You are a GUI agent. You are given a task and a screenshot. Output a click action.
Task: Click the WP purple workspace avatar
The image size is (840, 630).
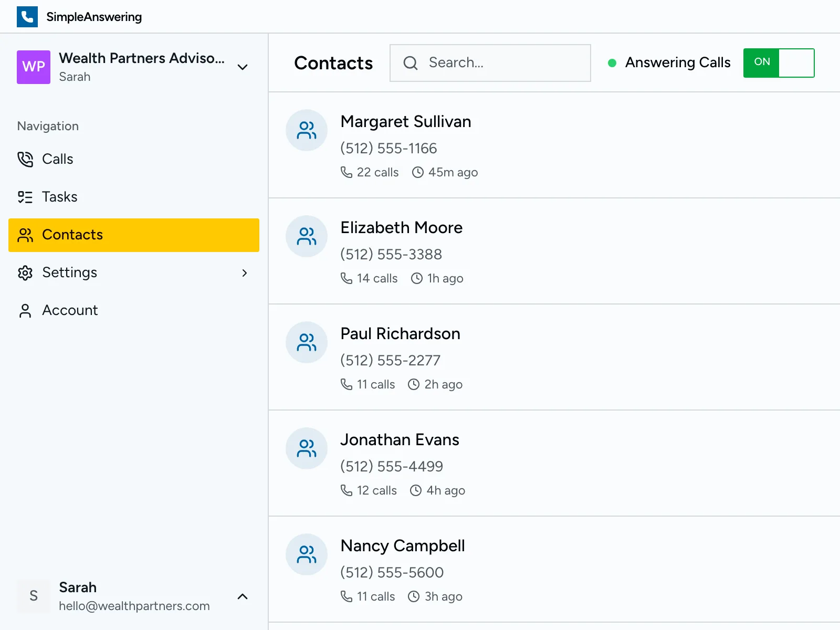click(x=33, y=67)
